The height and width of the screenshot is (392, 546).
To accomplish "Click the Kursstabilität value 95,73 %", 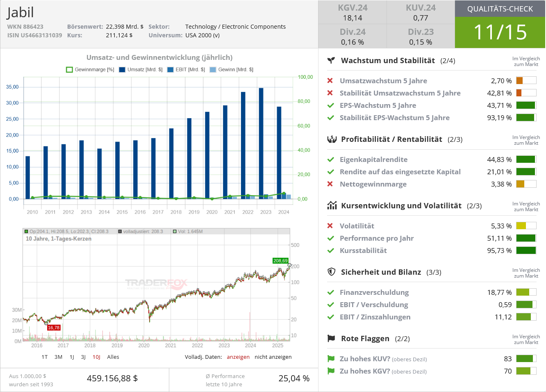I will pos(499,251).
